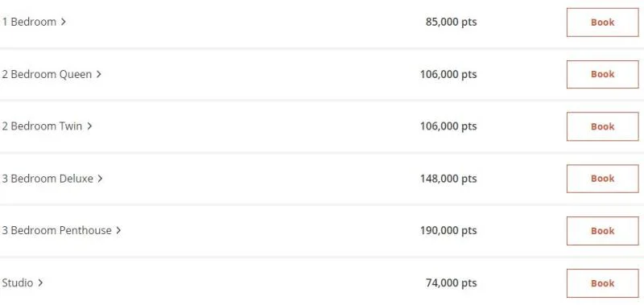Open the Studio room text link
The height and width of the screenshot is (305, 644).
point(18,282)
